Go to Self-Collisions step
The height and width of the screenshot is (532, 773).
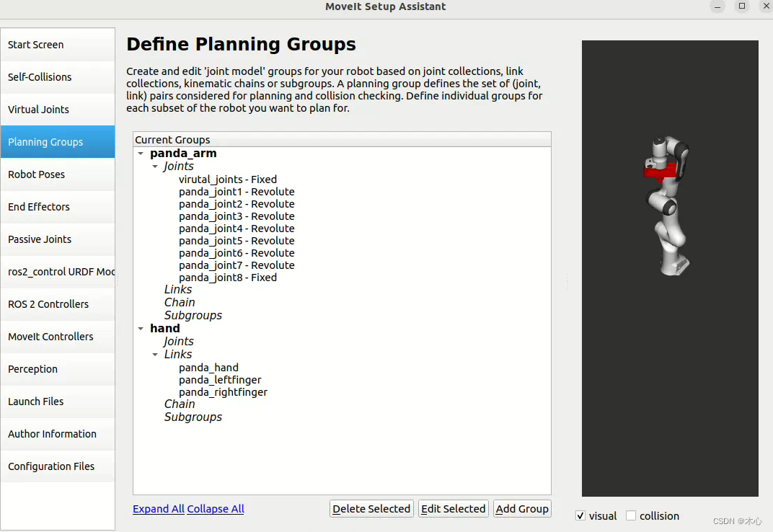pos(58,77)
